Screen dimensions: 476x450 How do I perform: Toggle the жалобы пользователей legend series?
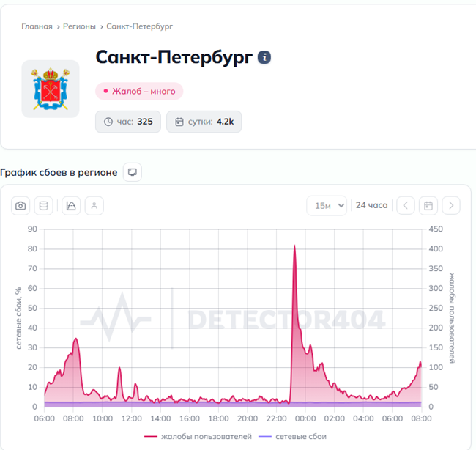click(198, 436)
